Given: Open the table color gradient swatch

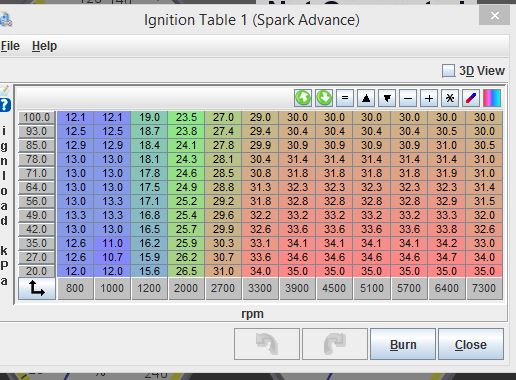Looking at the screenshot, I should point(492,98).
